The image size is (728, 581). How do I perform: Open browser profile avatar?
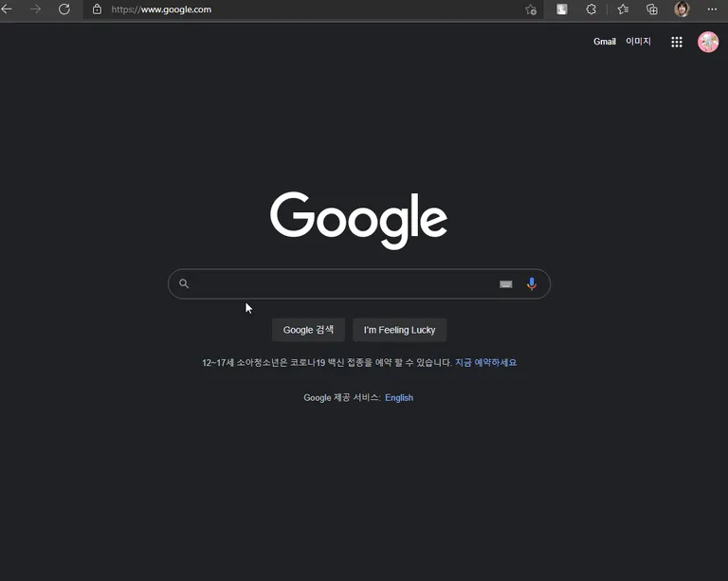tap(682, 9)
